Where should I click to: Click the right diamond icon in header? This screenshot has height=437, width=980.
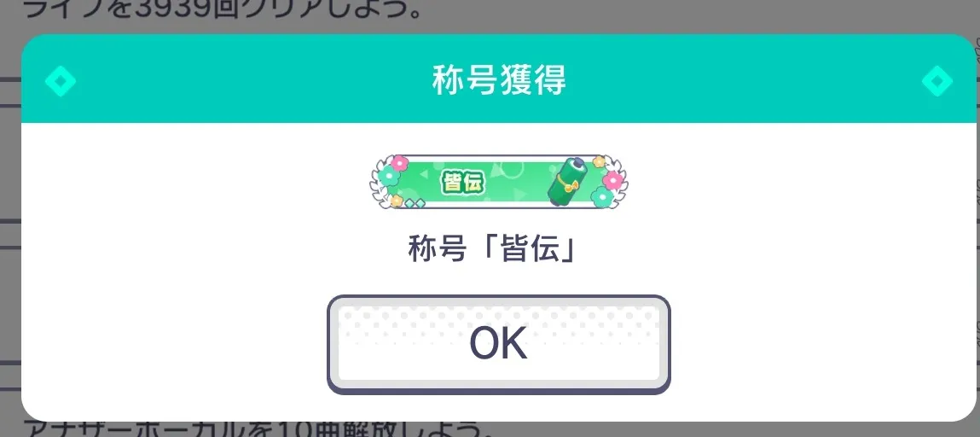coord(937,80)
